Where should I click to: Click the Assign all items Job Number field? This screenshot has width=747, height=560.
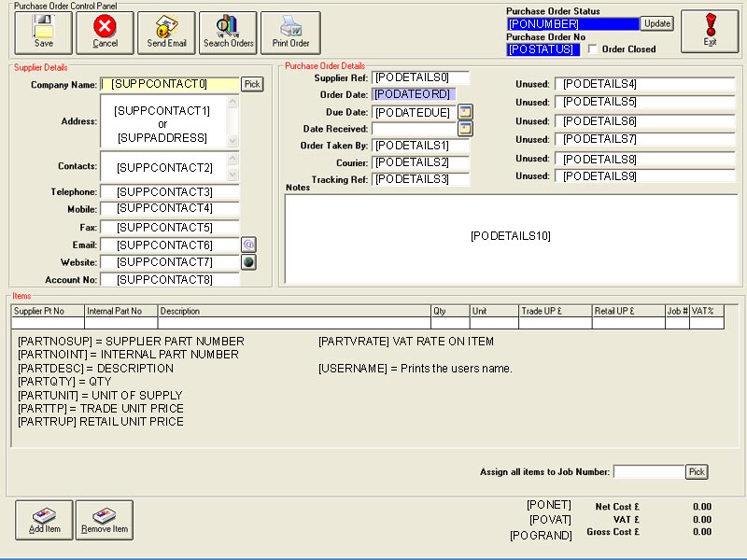tap(648, 472)
